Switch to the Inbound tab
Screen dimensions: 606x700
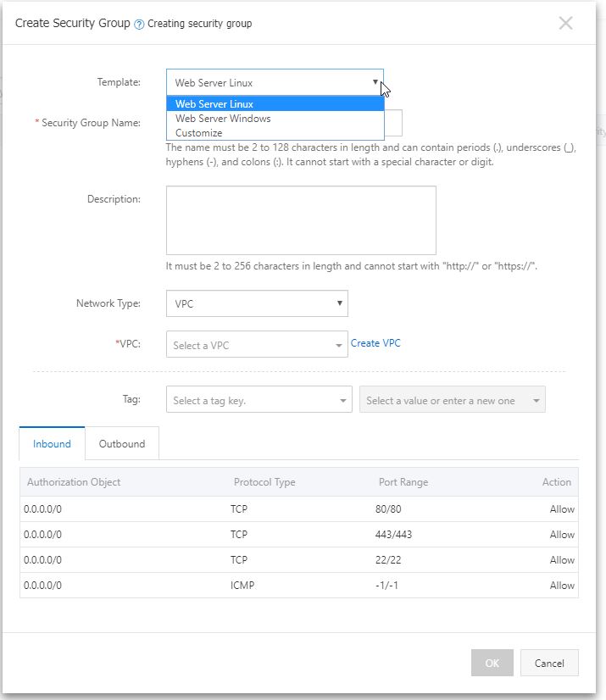52,443
